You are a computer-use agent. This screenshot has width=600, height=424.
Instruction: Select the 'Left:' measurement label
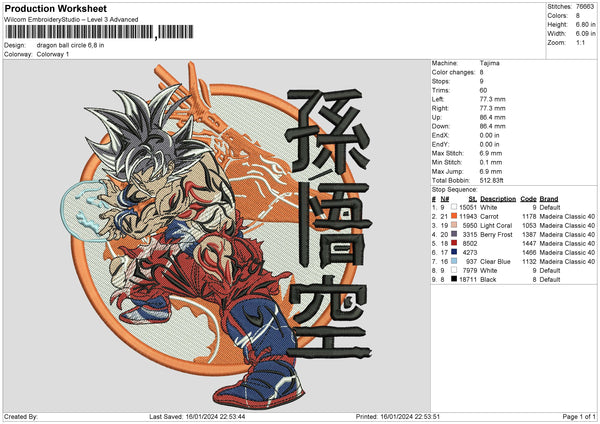(x=438, y=99)
